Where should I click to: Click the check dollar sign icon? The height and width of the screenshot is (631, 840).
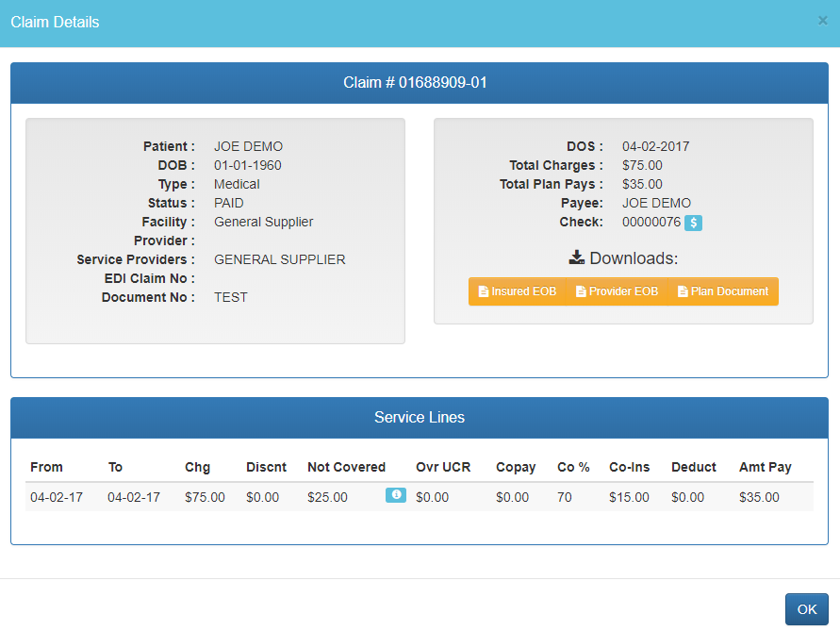tap(693, 223)
